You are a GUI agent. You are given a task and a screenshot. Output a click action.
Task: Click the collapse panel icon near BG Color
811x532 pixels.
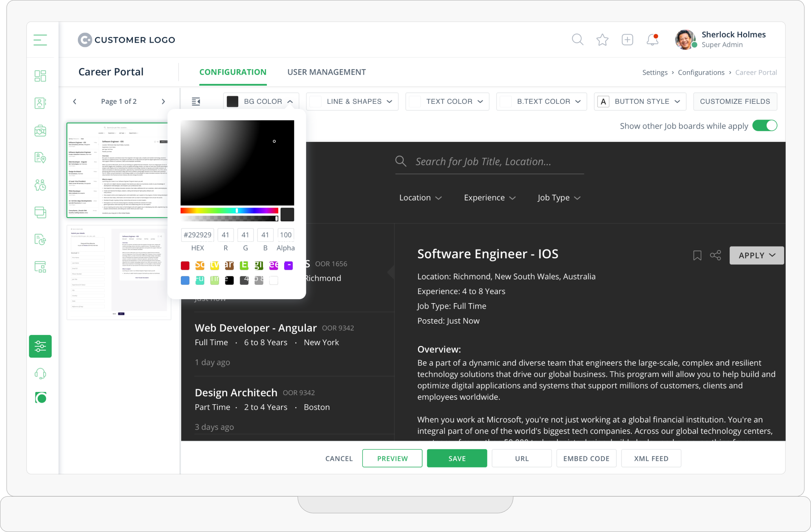pos(196,101)
